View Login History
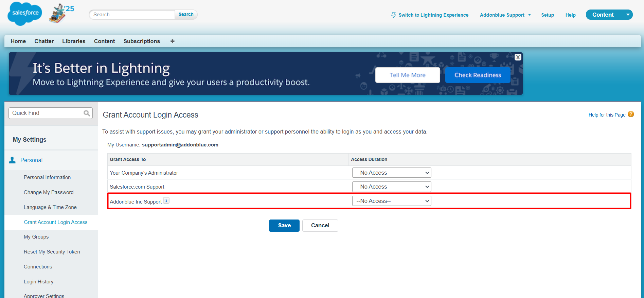Image resolution: width=644 pixels, height=298 pixels. click(x=39, y=282)
